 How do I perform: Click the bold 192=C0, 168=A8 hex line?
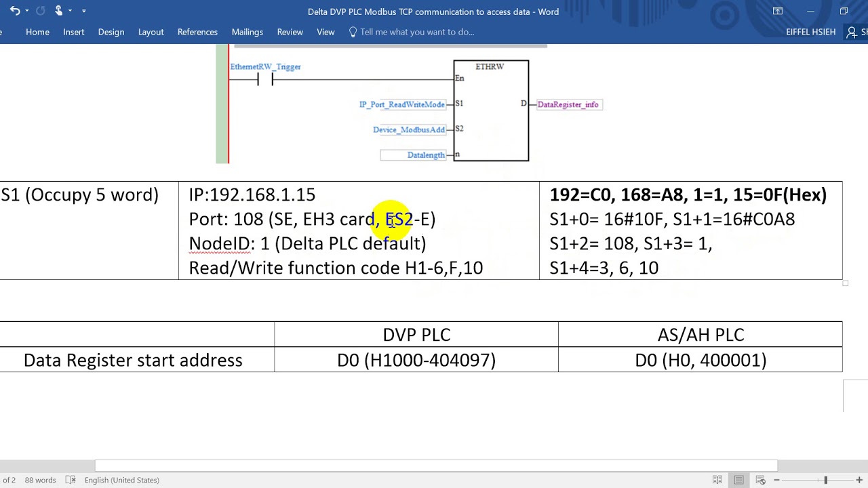click(x=688, y=195)
